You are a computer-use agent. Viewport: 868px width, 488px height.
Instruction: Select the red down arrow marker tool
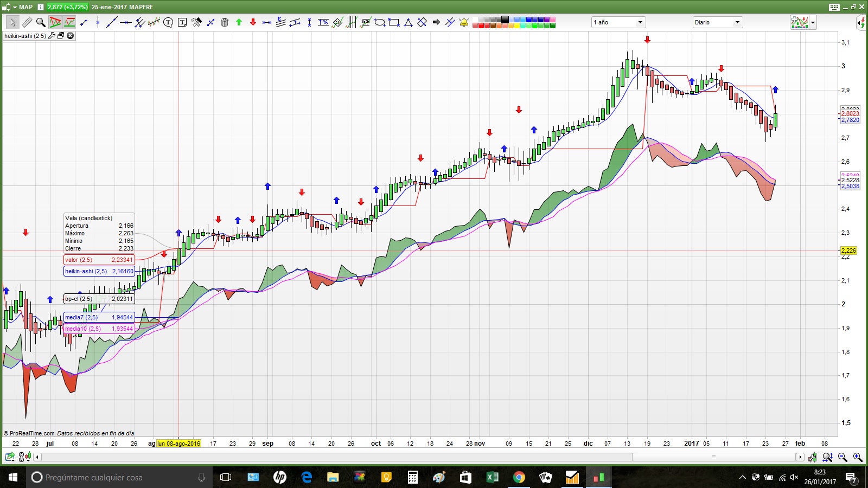[253, 22]
